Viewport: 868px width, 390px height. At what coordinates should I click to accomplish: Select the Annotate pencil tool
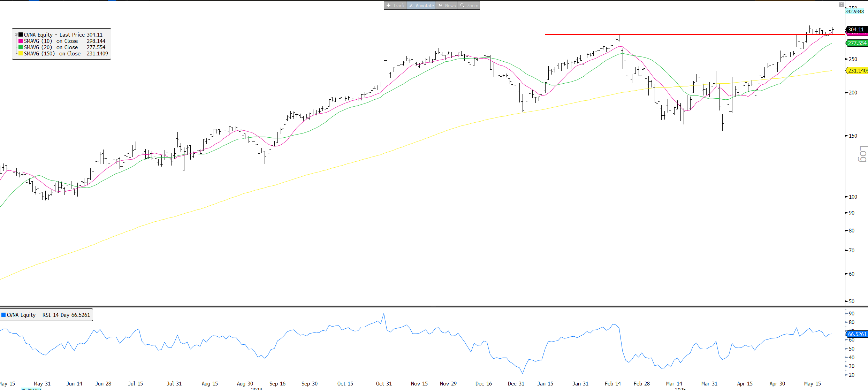(x=421, y=6)
